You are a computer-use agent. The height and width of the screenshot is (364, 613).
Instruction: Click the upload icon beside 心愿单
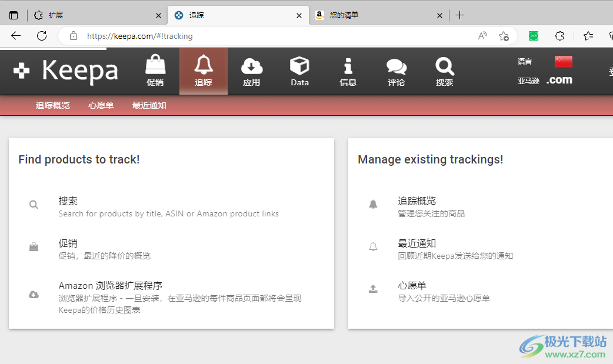point(374,289)
